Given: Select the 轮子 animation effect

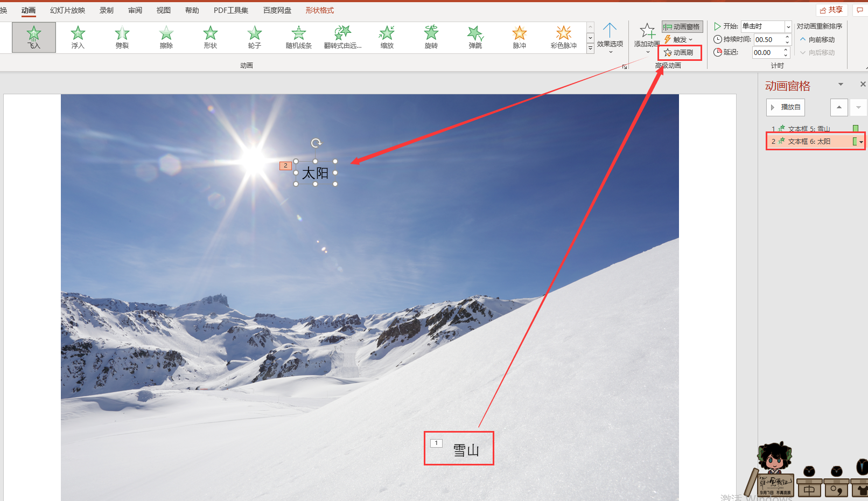Looking at the screenshot, I should click(x=255, y=37).
